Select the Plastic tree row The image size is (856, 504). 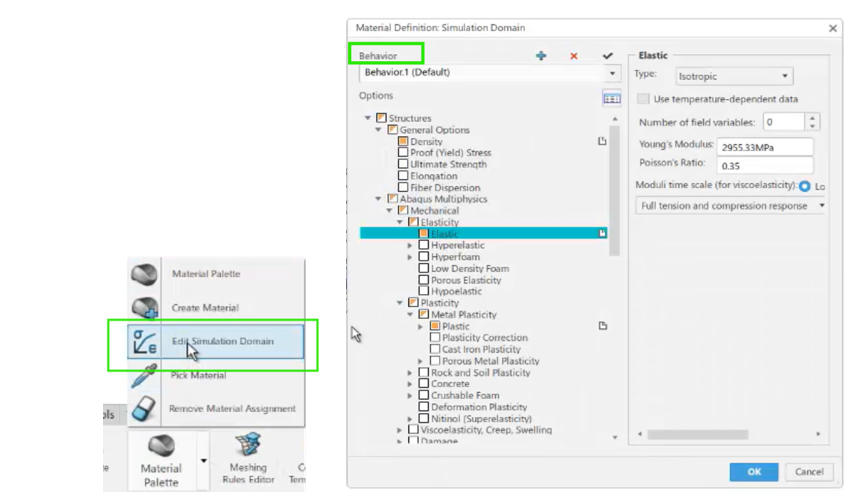(x=455, y=326)
